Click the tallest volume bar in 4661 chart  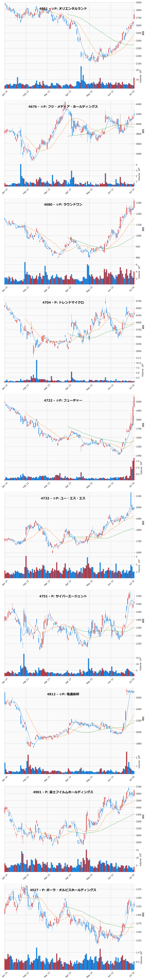tap(81, 77)
